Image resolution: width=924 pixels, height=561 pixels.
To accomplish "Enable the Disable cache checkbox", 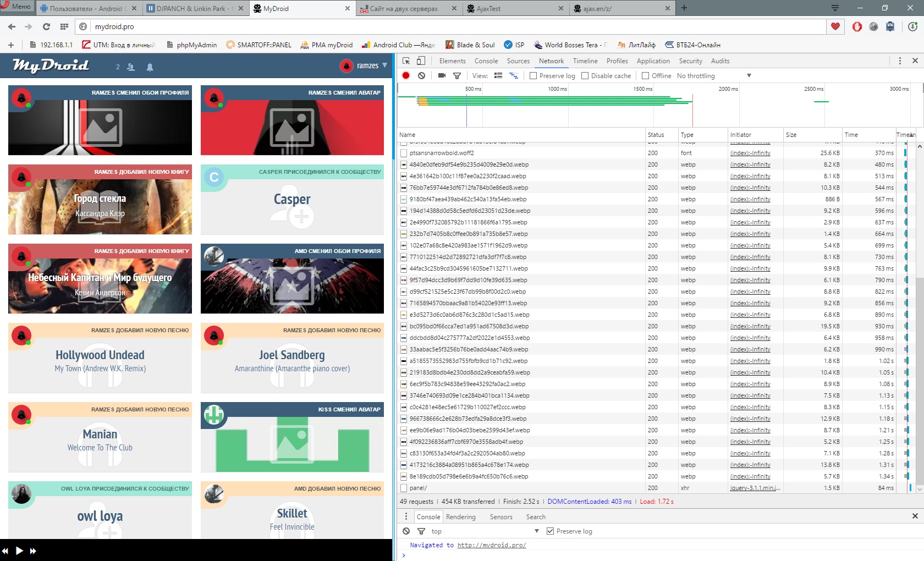I will 585,76.
